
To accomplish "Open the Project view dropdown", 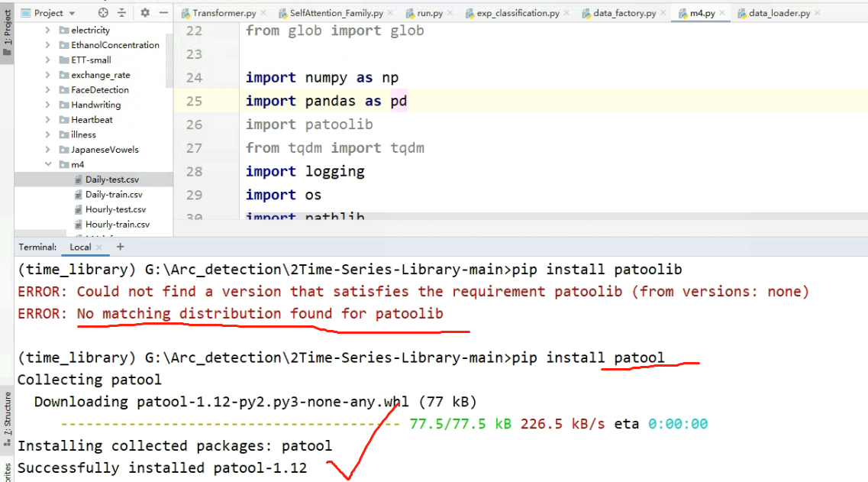I will tap(48, 12).
